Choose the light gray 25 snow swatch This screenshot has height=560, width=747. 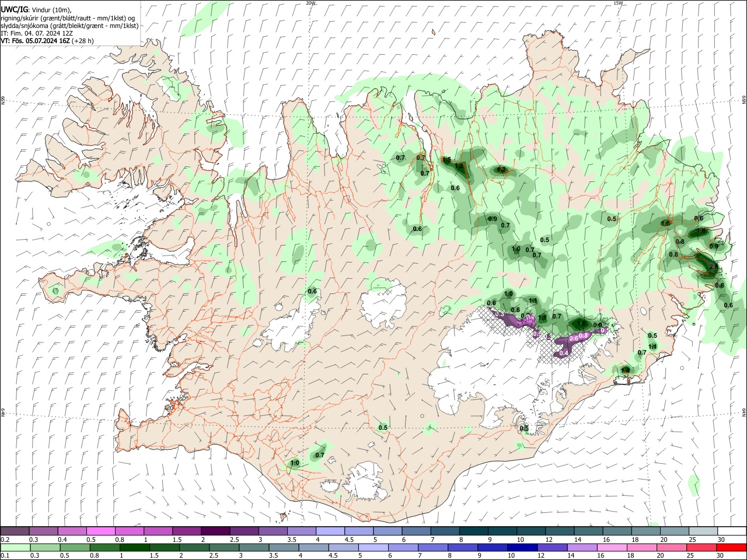[x=703, y=531]
